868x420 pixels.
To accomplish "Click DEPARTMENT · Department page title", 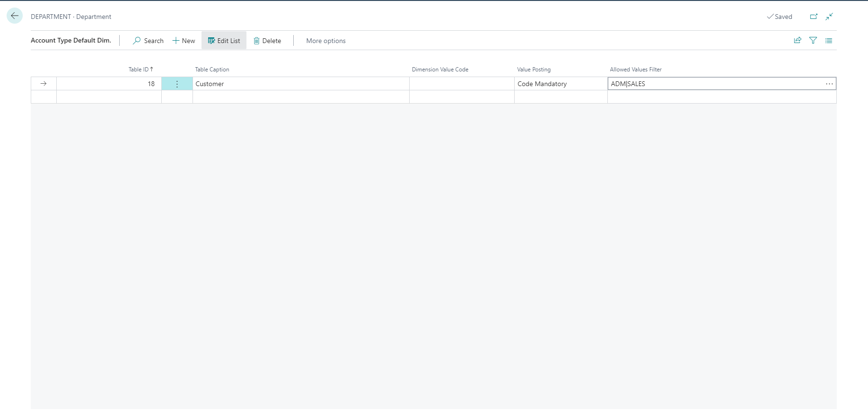I will tap(71, 17).
